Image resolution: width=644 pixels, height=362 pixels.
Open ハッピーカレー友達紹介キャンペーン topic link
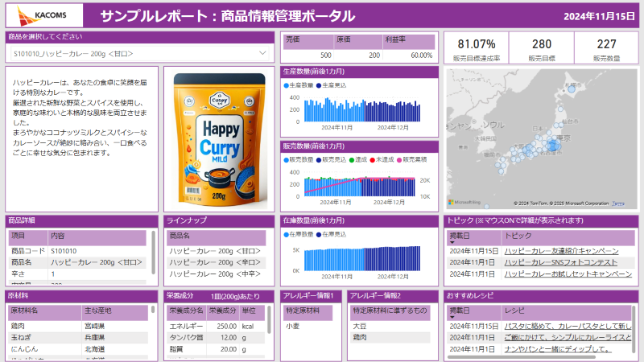pyautogui.click(x=561, y=251)
